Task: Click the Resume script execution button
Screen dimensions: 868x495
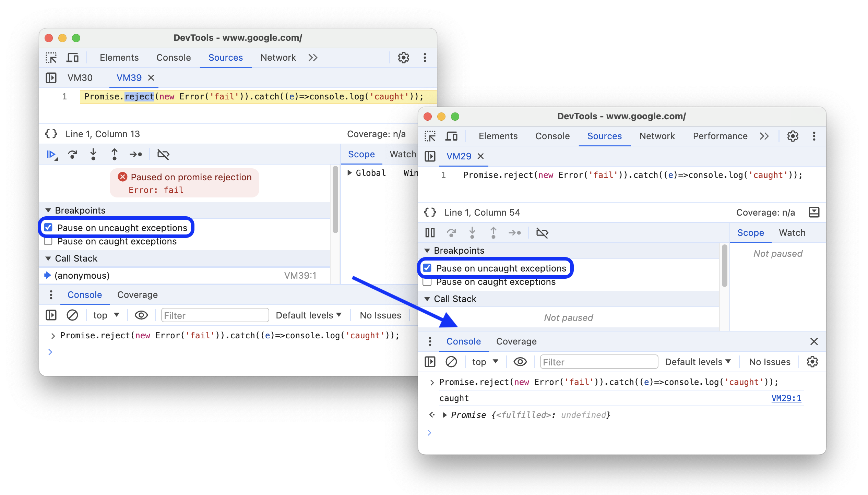Action: coord(52,155)
